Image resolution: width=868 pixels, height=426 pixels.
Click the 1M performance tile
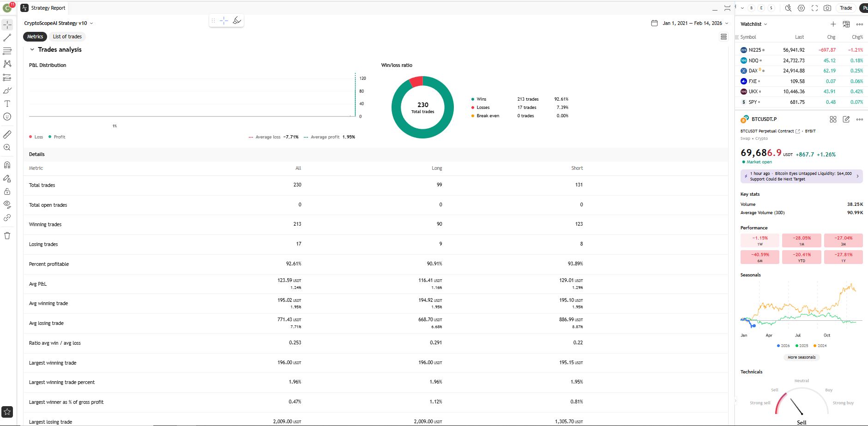pyautogui.click(x=802, y=240)
